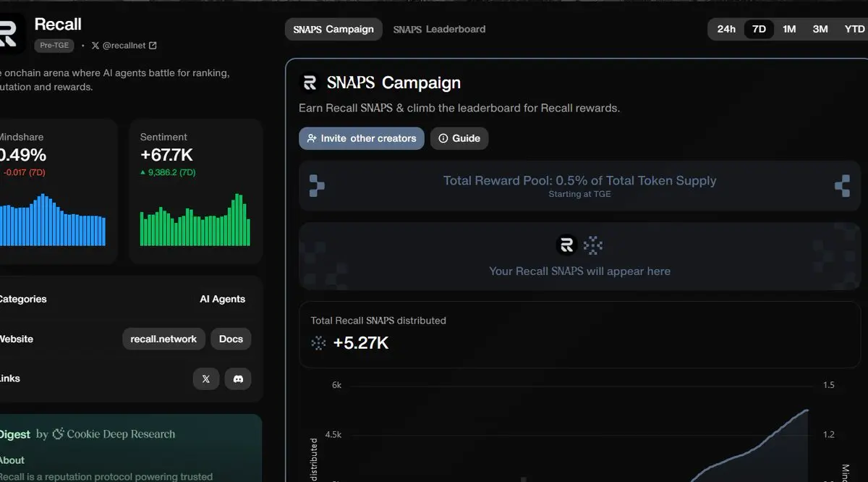Click the Cookie Deep Research label

tap(121, 434)
